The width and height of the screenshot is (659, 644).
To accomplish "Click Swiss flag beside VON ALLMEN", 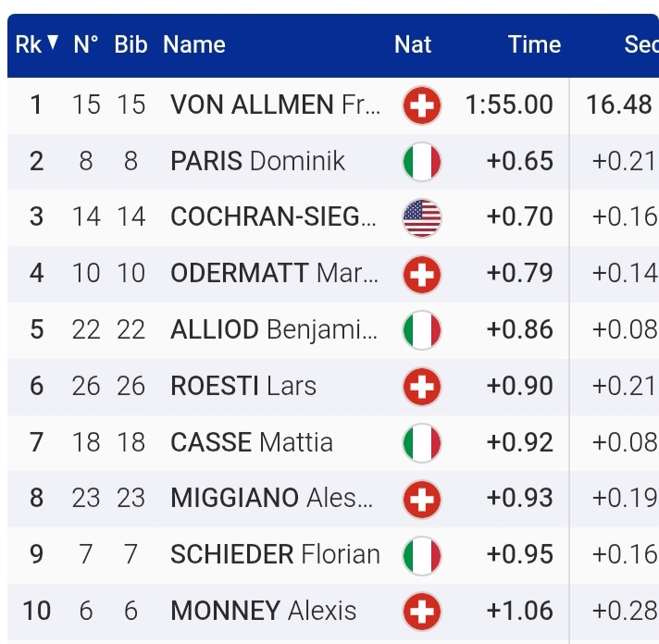I will tap(422, 105).
